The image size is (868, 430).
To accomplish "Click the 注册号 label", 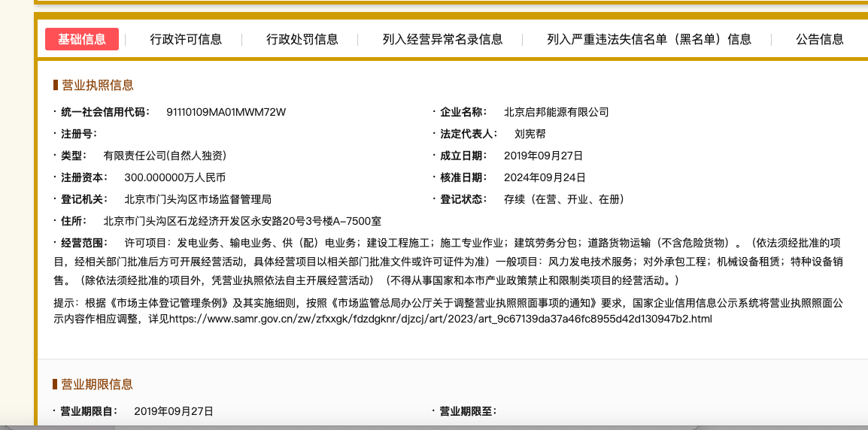I will pyautogui.click(x=78, y=133).
